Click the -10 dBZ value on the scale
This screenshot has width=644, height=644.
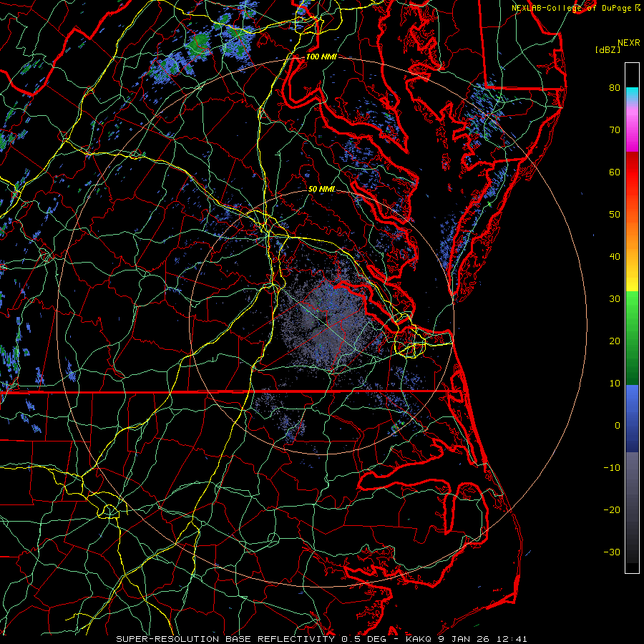(612, 467)
